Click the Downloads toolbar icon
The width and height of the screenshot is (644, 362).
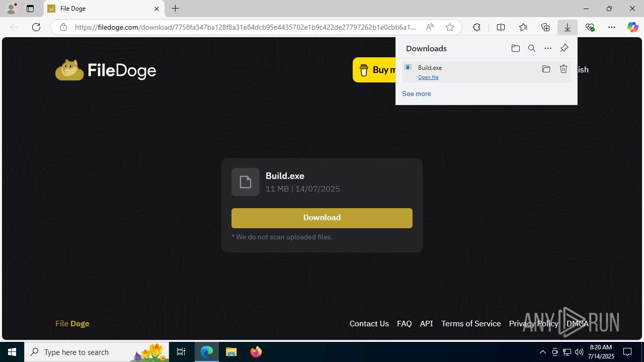568,27
